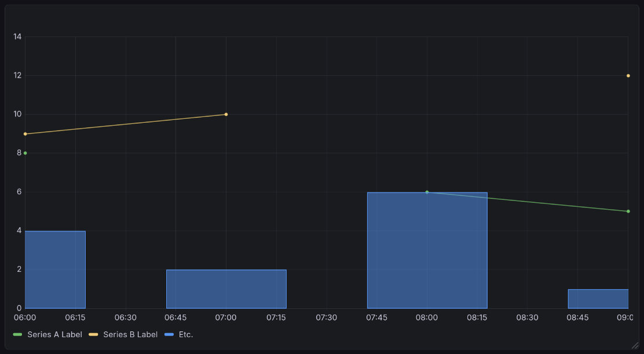Click the 07:30 axis label

327,317
